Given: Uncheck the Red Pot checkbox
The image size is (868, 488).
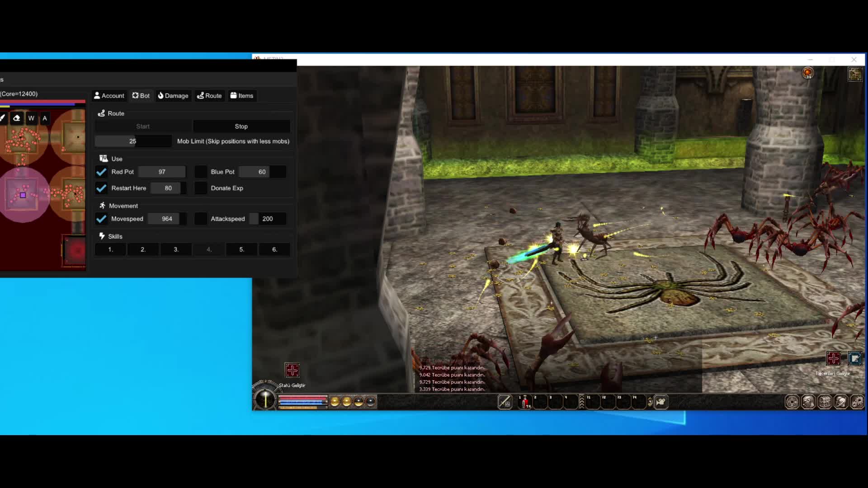Looking at the screenshot, I should click(x=101, y=172).
